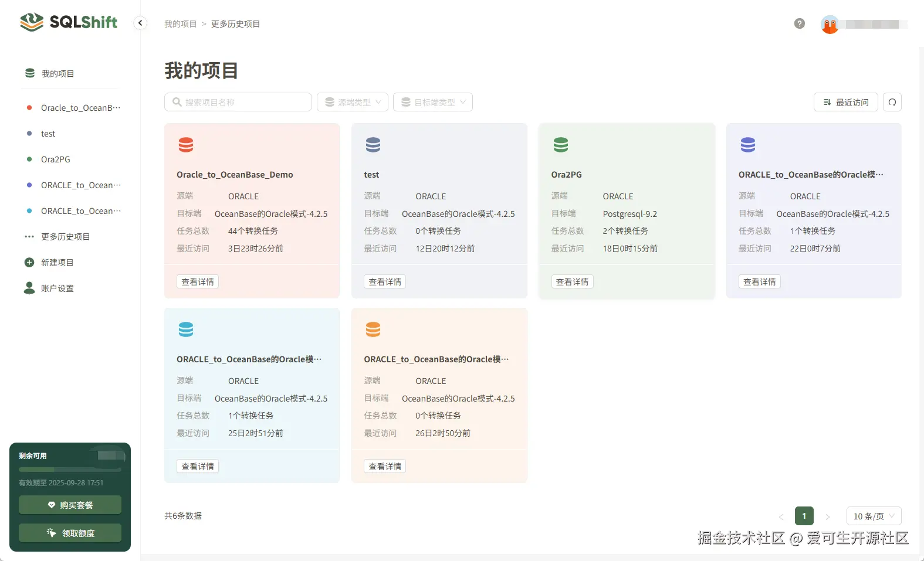
Task: Click the 18日0时15分前 last-access text
Action: [x=630, y=249]
